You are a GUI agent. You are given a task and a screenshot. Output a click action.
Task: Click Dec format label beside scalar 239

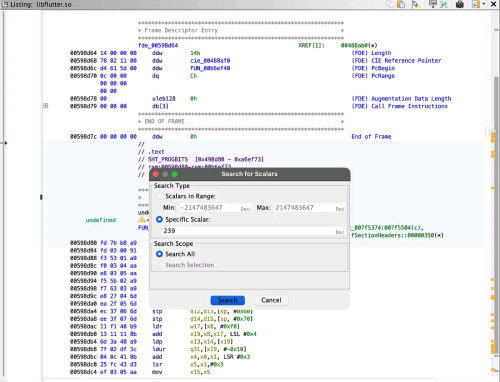point(340,232)
